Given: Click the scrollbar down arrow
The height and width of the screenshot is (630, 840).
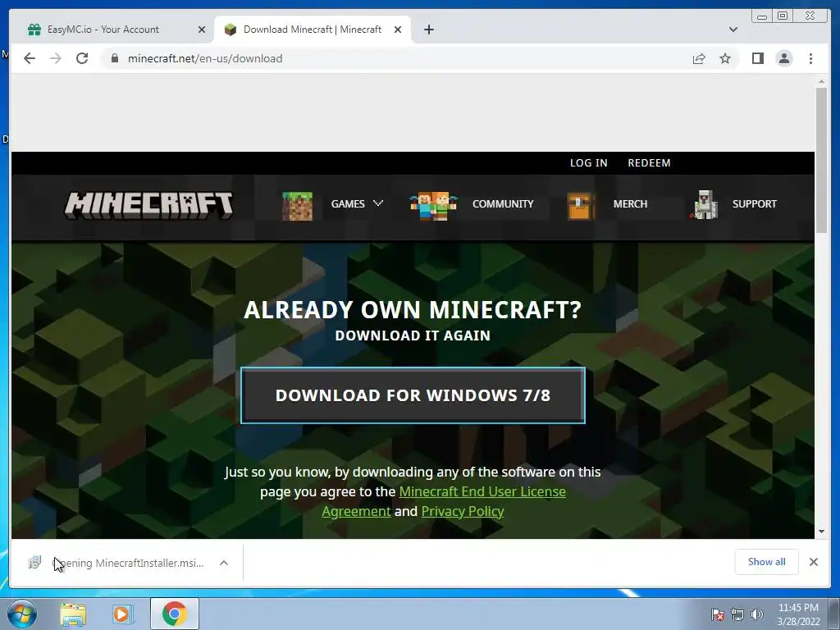Looking at the screenshot, I should [x=821, y=532].
